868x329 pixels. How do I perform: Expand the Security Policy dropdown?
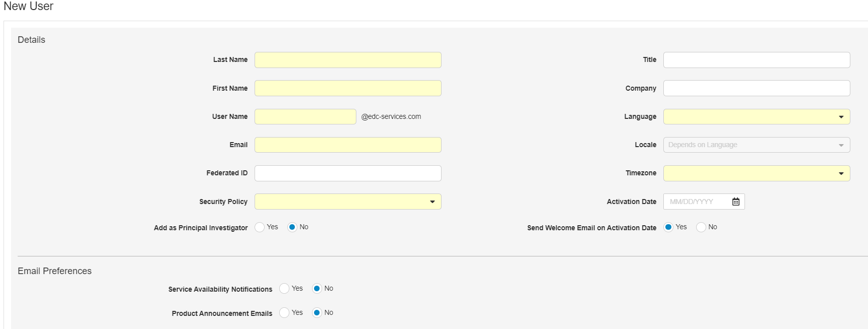click(348, 202)
